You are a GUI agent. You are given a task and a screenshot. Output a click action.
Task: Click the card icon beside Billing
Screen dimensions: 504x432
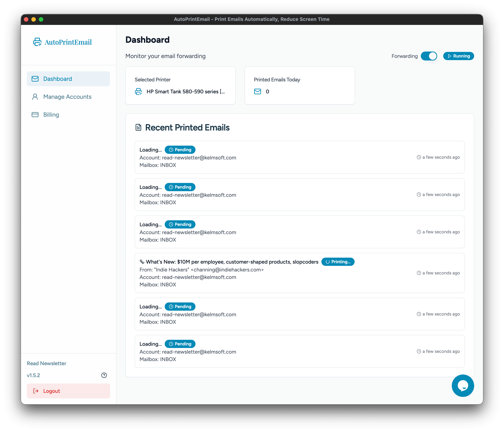click(35, 114)
